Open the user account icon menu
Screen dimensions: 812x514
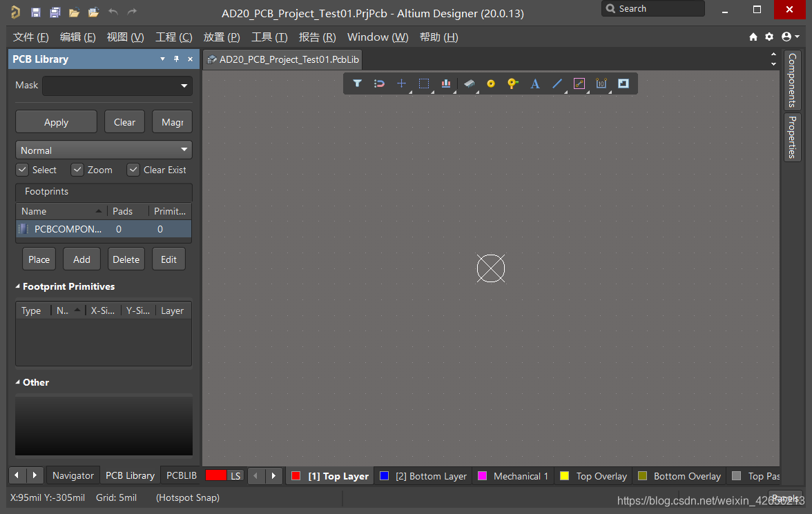coord(790,37)
